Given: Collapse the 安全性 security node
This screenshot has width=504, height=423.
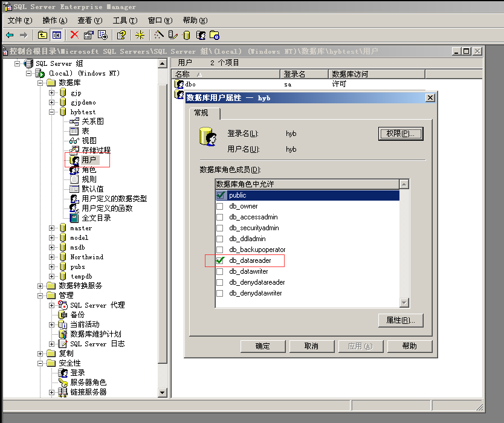Looking at the screenshot, I should (40, 364).
